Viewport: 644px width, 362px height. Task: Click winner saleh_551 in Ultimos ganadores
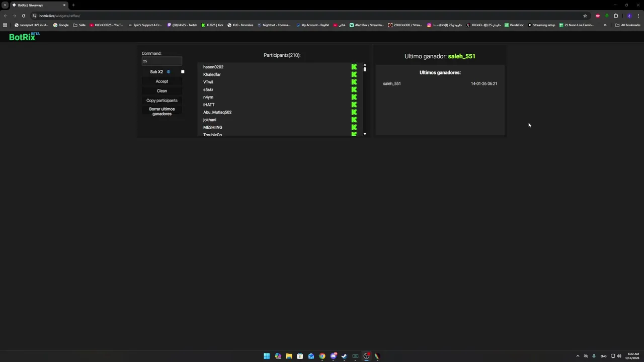coord(392,83)
